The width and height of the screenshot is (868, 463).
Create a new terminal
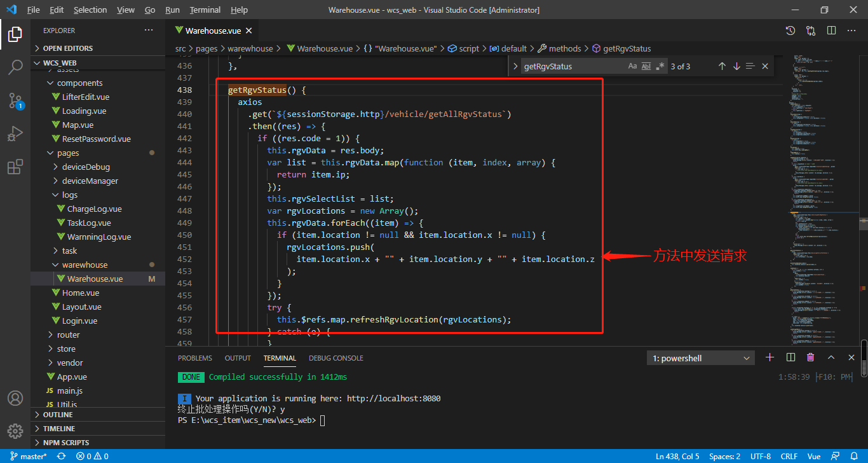770,357
